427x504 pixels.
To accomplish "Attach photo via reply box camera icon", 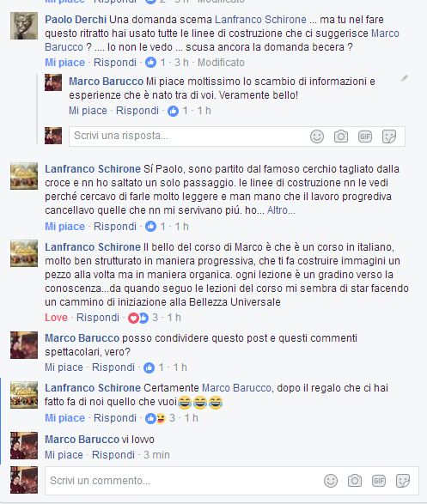I will 341,137.
